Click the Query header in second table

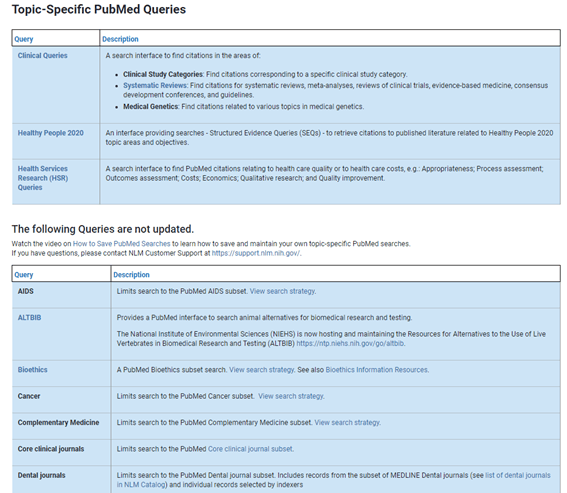(24, 275)
